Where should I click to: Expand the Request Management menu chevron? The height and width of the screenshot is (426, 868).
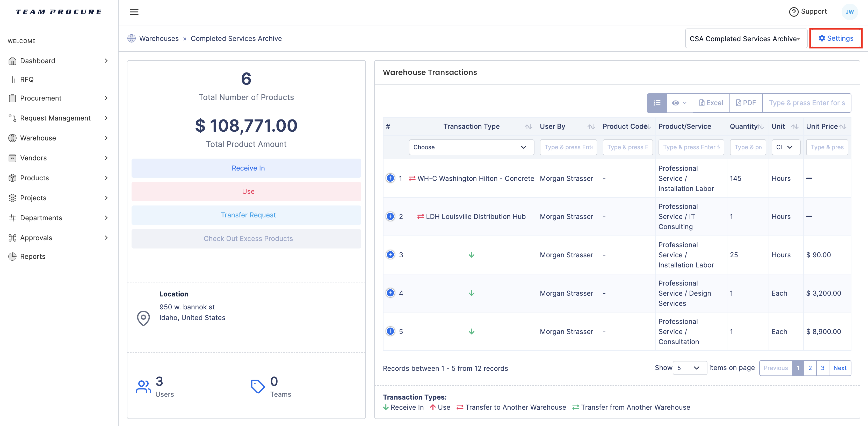pyautogui.click(x=106, y=118)
